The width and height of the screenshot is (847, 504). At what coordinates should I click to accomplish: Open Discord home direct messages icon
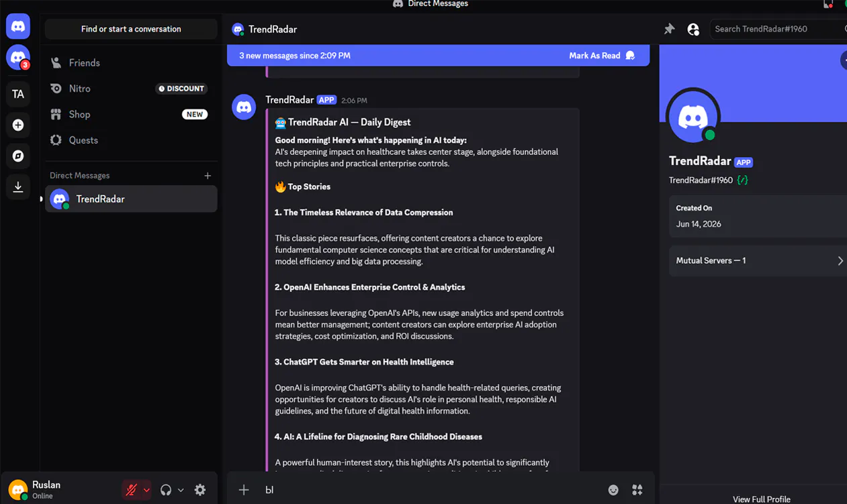(18, 27)
